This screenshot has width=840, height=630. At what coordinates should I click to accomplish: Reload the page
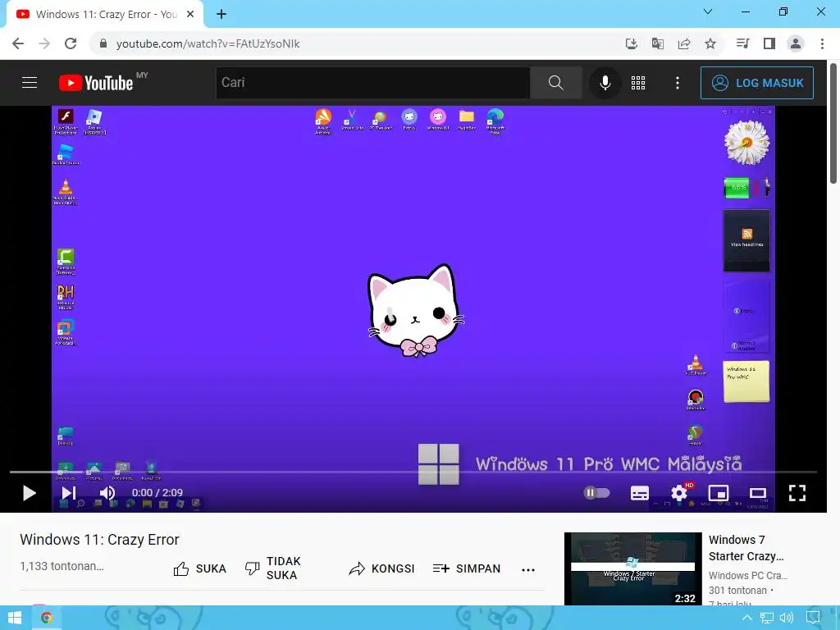(x=71, y=43)
